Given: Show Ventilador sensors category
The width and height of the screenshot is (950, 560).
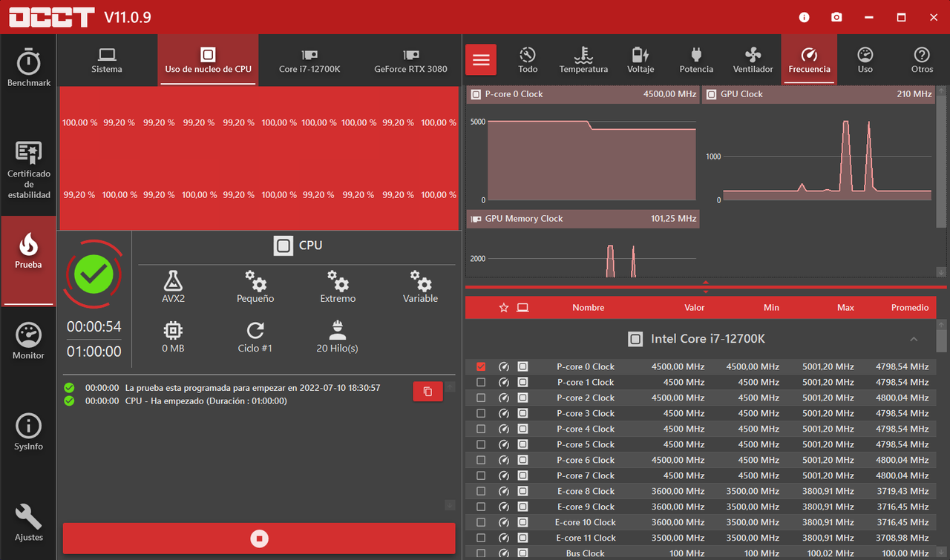Looking at the screenshot, I should (753, 60).
